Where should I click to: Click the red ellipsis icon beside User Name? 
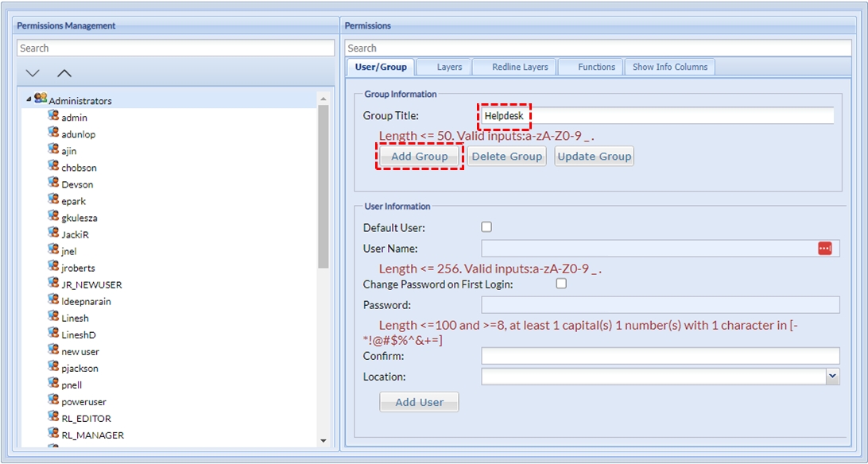[x=824, y=249]
